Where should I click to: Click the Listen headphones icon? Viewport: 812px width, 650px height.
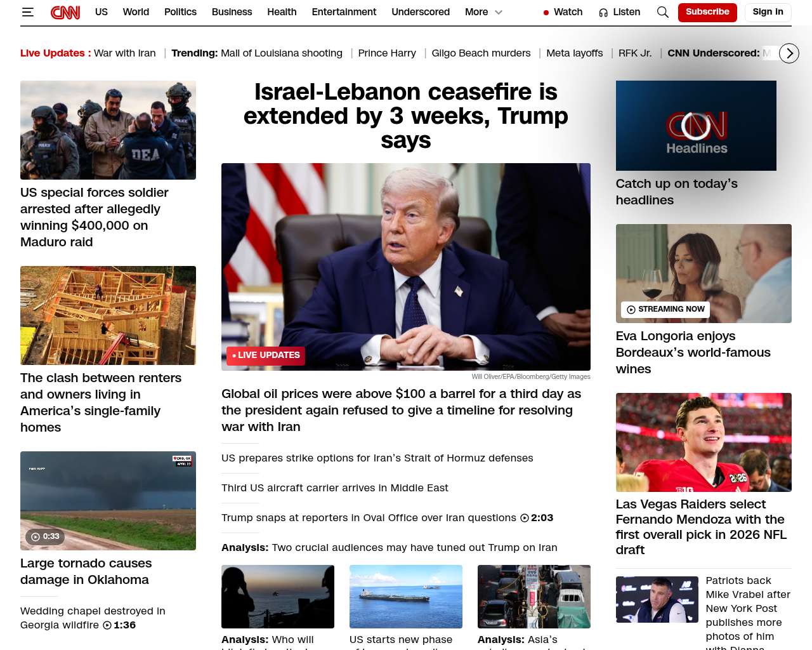click(x=603, y=13)
